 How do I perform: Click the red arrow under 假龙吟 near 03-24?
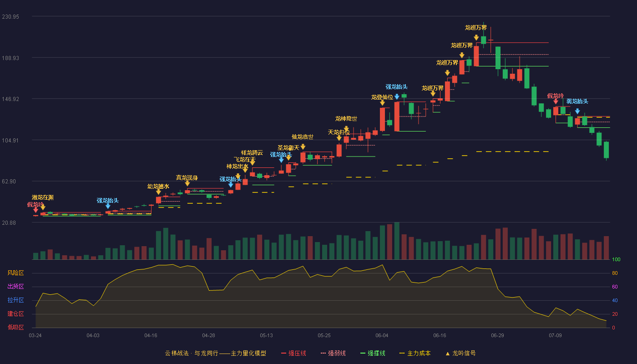35,210
